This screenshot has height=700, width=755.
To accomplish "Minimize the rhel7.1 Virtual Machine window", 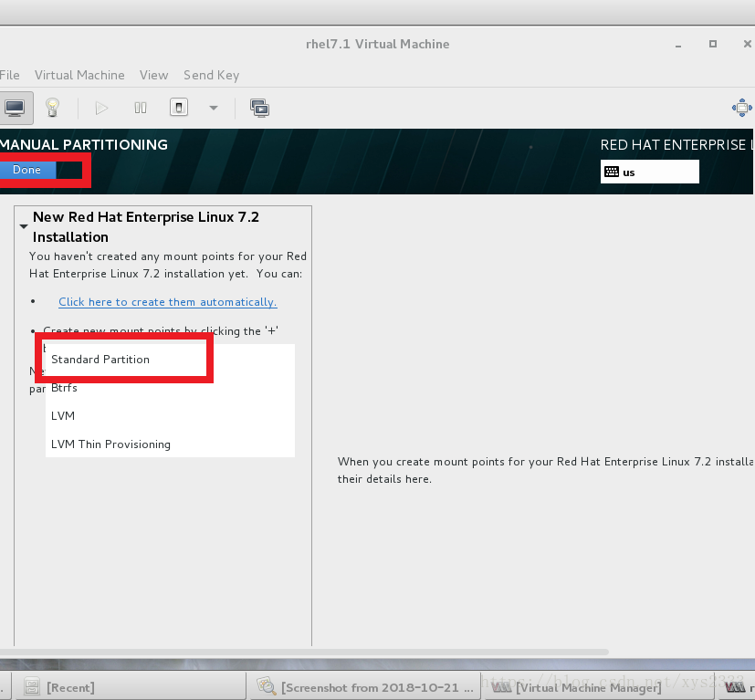I will [678, 45].
